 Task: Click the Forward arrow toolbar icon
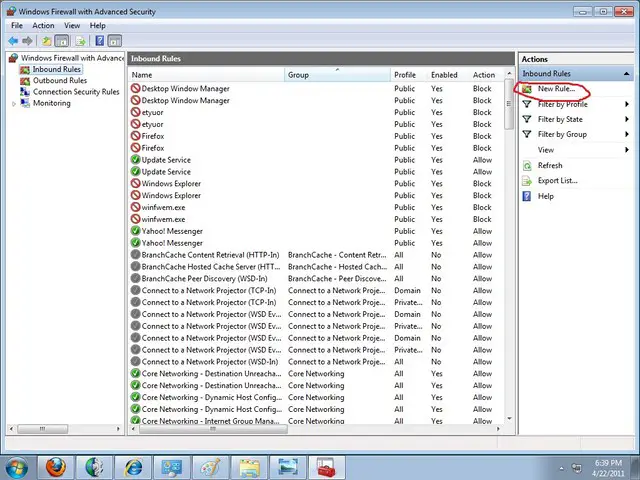coord(27,41)
